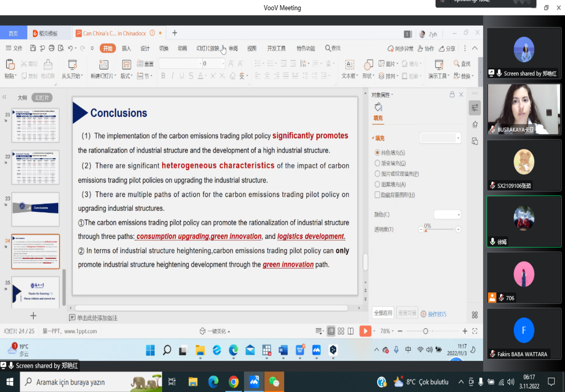Click the 全部应用 apply to all button
This screenshot has height=392, width=565.
[383, 313]
